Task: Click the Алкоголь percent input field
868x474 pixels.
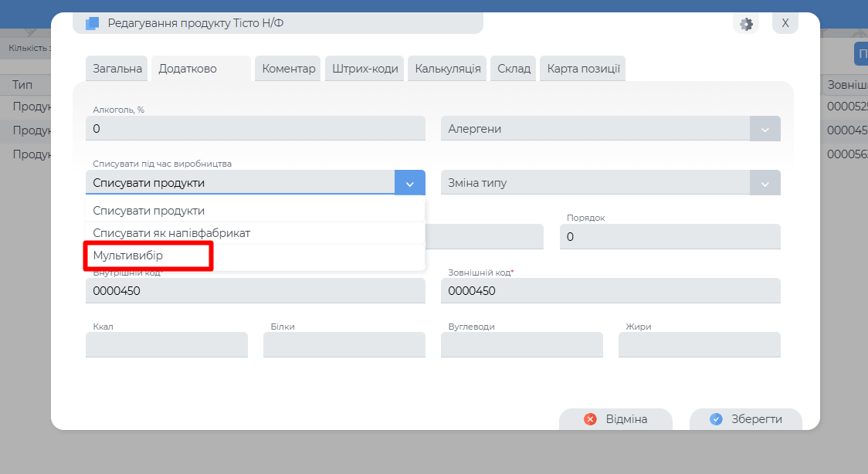Action: click(x=255, y=129)
